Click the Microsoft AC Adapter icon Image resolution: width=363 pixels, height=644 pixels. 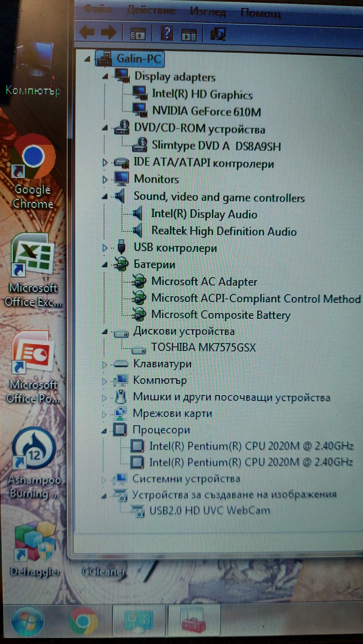pyautogui.click(x=139, y=281)
